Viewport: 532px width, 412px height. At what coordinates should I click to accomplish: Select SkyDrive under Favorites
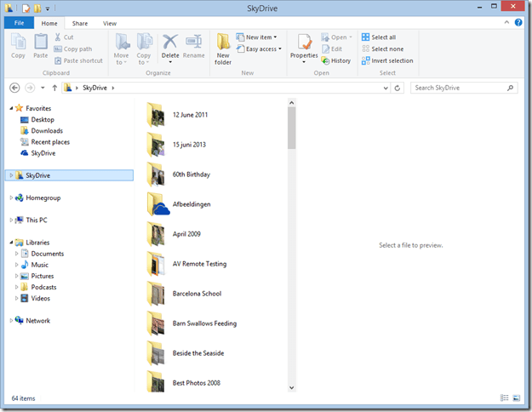coord(38,153)
